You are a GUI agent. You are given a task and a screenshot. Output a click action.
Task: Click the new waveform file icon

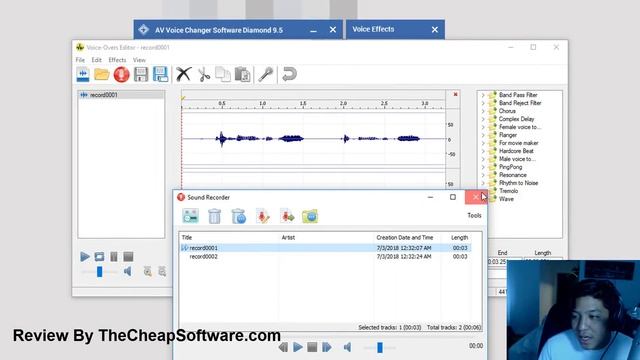(x=83, y=74)
